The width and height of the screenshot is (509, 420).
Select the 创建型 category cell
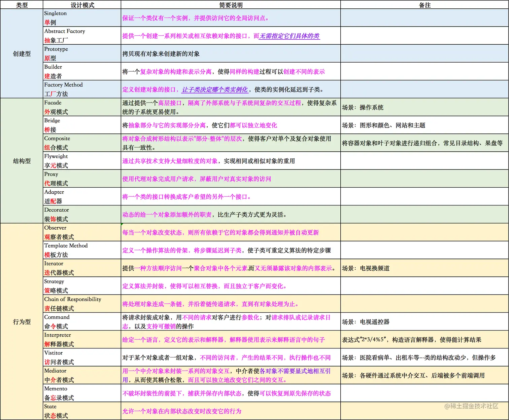21,53
